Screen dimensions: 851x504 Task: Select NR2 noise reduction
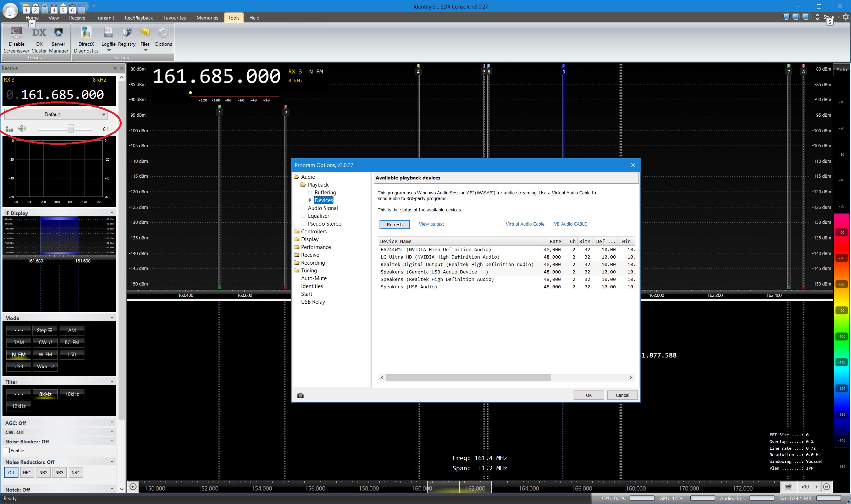pos(43,472)
